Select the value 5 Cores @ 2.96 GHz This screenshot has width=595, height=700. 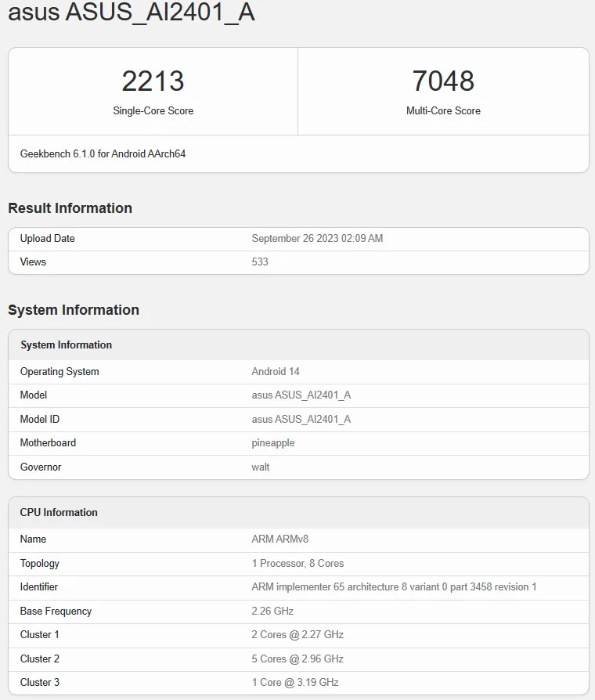pos(297,659)
